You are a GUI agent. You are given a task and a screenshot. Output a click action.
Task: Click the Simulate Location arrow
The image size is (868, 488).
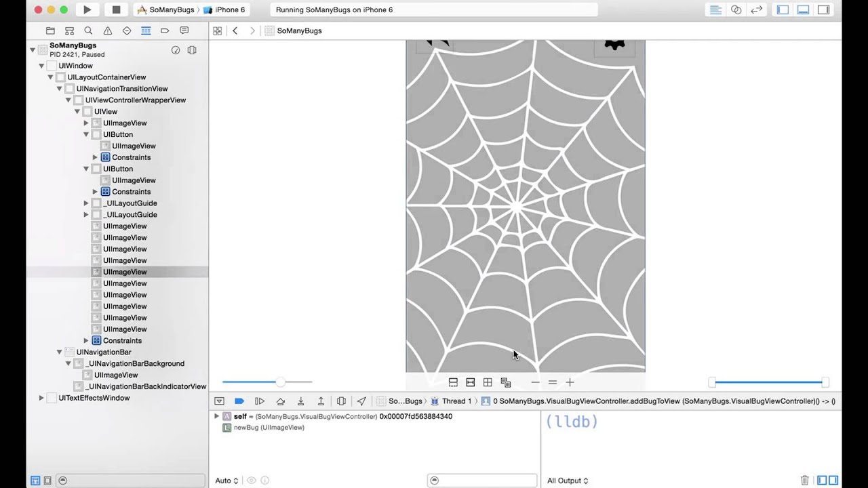pyautogui.click(x=361, y=401)
